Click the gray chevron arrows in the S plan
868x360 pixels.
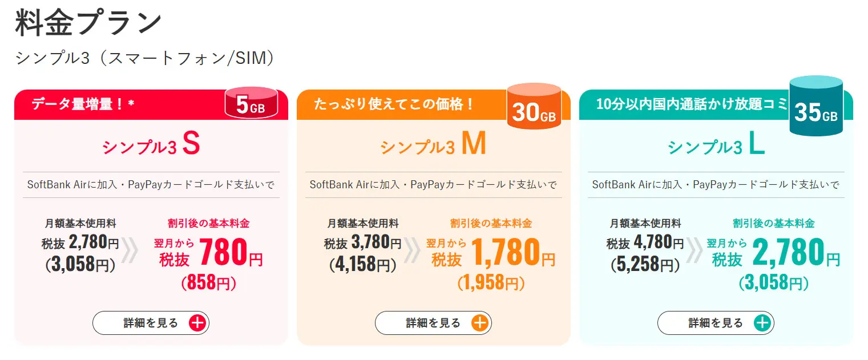click(130, 252)
